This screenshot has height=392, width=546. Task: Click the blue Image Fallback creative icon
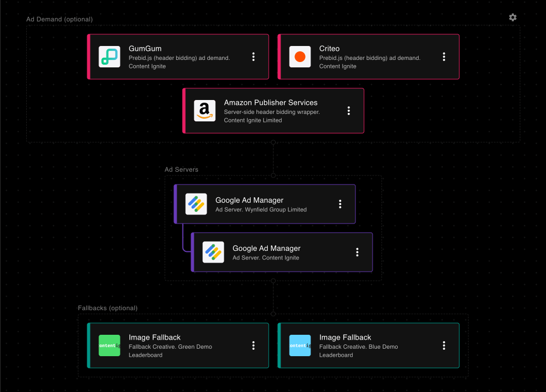click(x=300, y=345)
